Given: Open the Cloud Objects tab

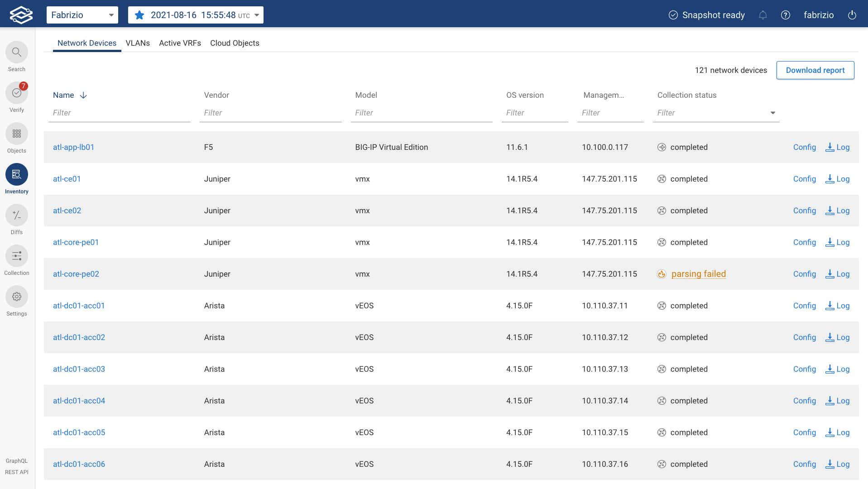Looking at the screenshot, I should pyautogui.click(x=235, y=43).
